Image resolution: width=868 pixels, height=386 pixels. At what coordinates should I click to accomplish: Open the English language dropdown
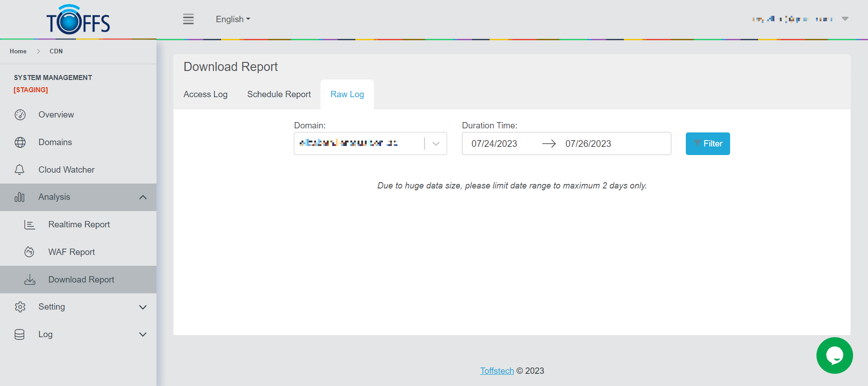click(x=233, y=19)
